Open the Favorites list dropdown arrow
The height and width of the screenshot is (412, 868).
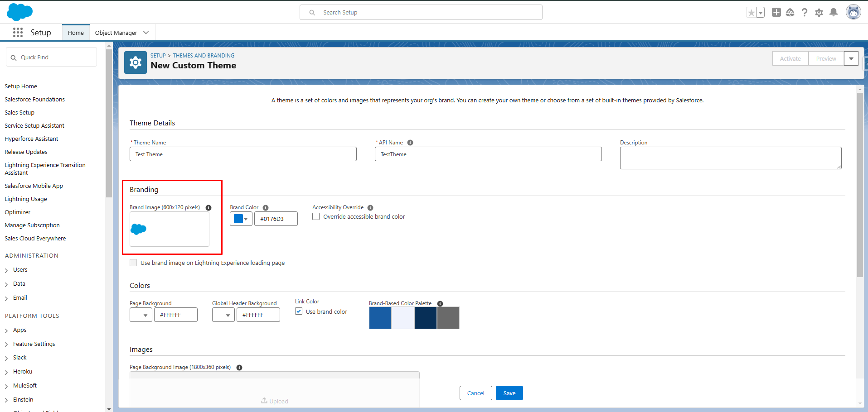pos(761,13)
